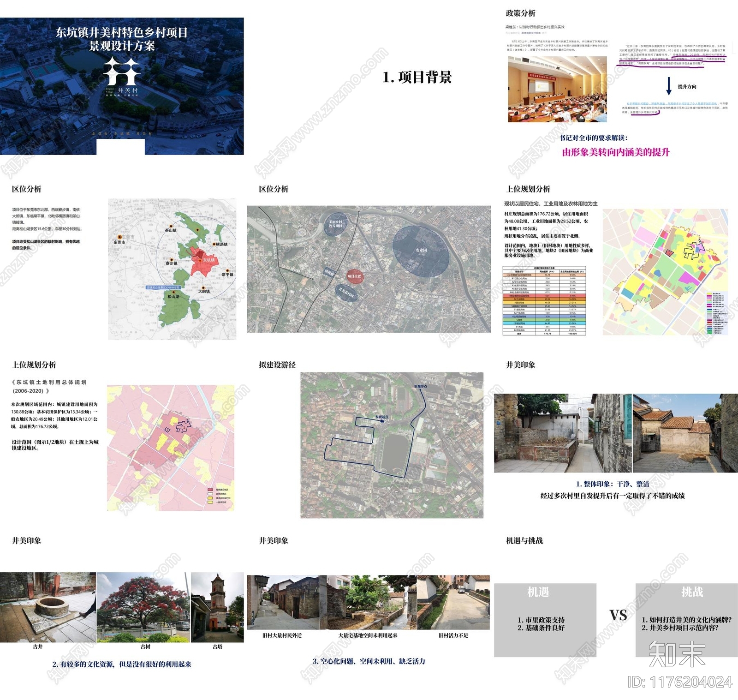Open the red flowering ancient tree photo
The height and width of the screenshot is (700, 738).
click(x=143, y=607)
